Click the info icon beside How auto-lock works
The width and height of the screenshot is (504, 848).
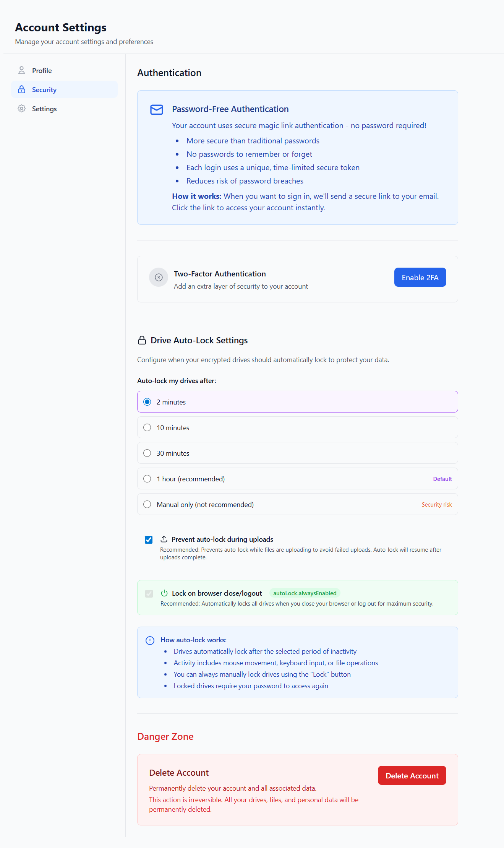(x=150, y=640)
